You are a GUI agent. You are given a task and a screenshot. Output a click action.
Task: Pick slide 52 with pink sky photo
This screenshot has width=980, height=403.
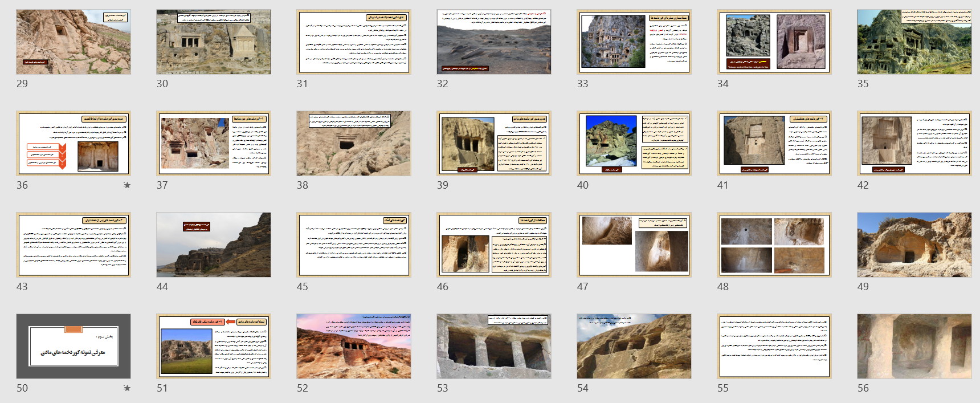354,346
